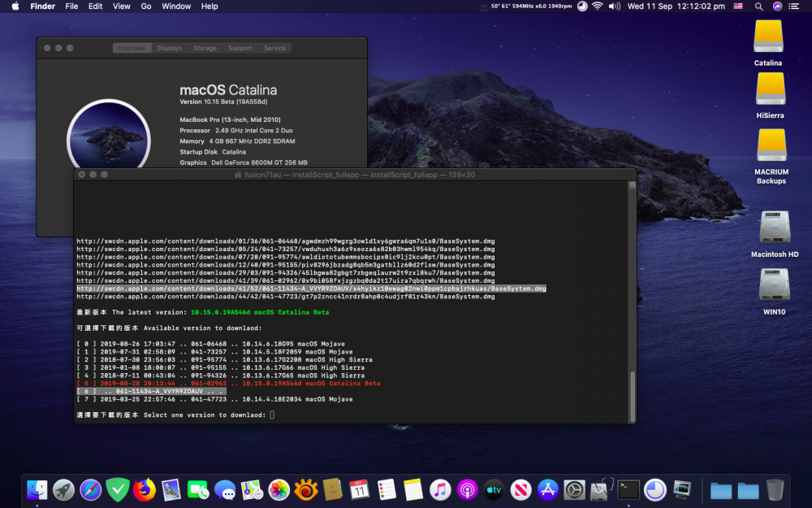Switch to Terminal icon in Dock
This screenshot has height=508, width=812.
point(628,489)
